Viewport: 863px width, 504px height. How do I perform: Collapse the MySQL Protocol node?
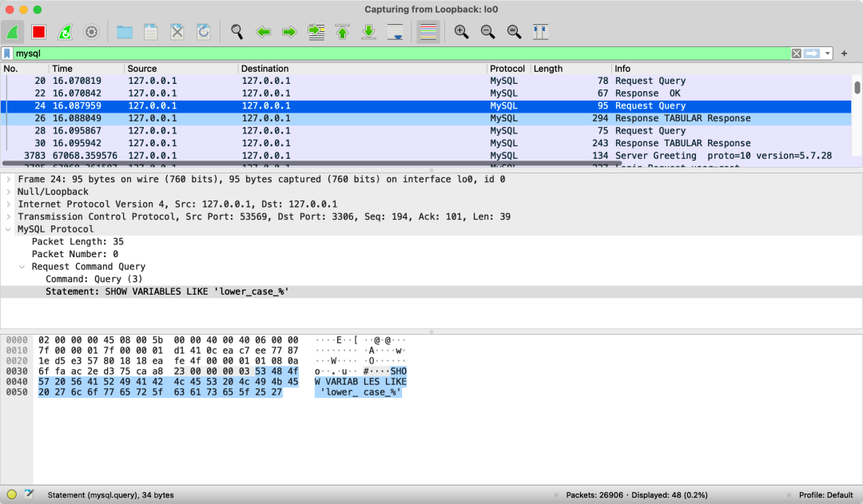pyautogui.click(x=8, y=229)
